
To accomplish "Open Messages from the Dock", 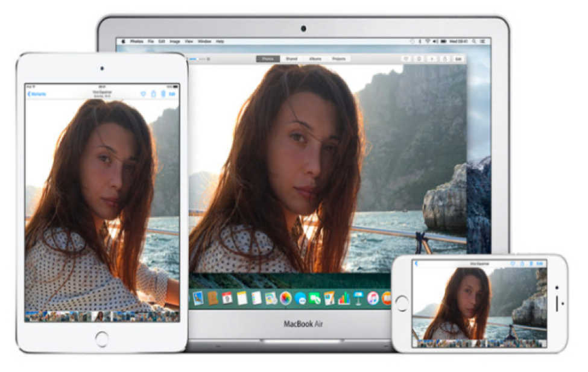I will coord(300,298).
